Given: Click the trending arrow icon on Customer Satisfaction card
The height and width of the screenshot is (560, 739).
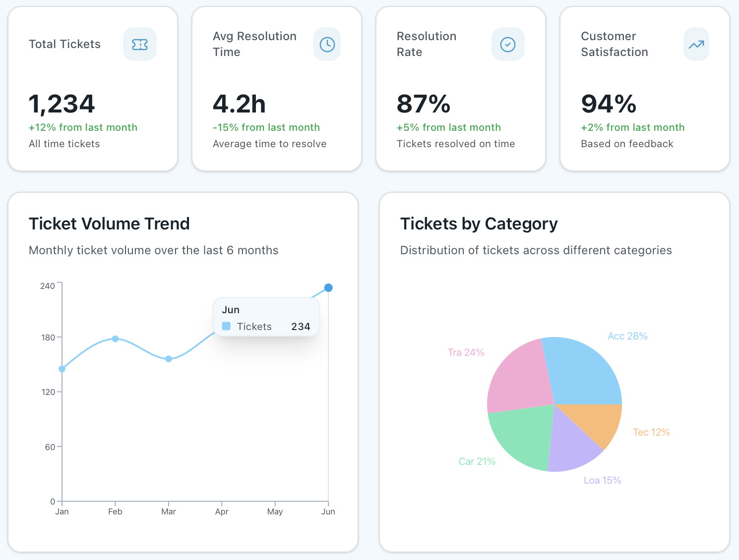Looking at the screenshot, I should coord(696,44).
